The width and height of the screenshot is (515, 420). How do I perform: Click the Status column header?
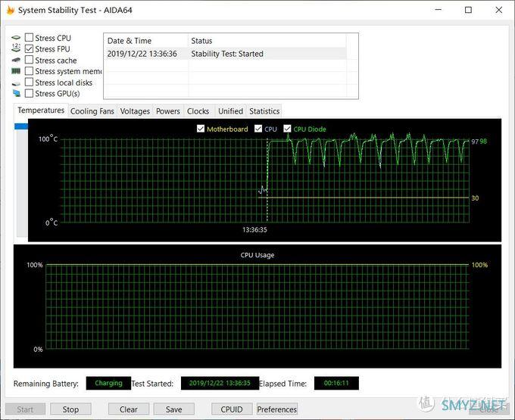[267, 41]
